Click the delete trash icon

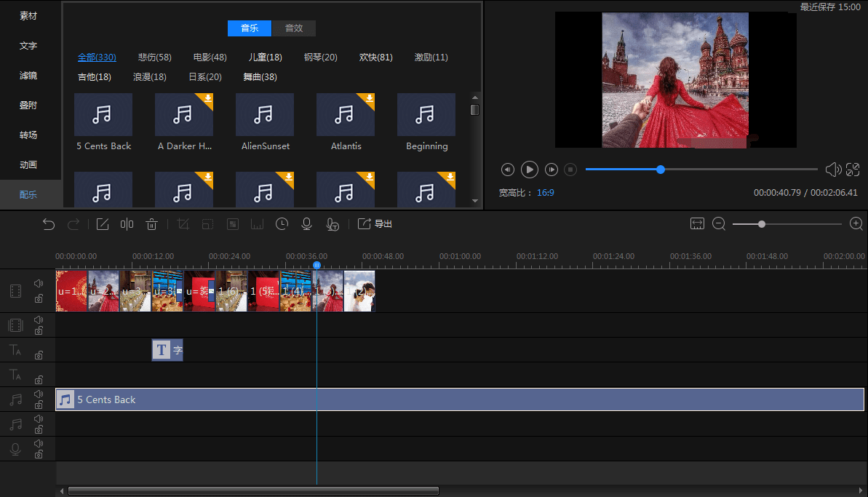pyautogui.click(x=151, y=224)
